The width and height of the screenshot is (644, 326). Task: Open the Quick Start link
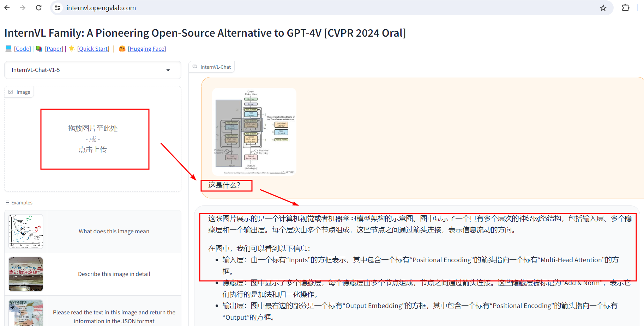[93, 48]
